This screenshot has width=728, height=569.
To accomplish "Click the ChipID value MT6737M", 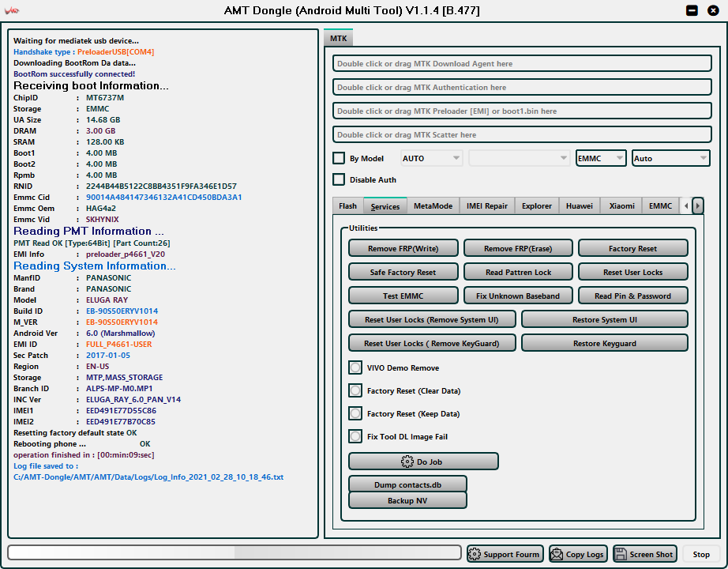I will coord(105,98).
